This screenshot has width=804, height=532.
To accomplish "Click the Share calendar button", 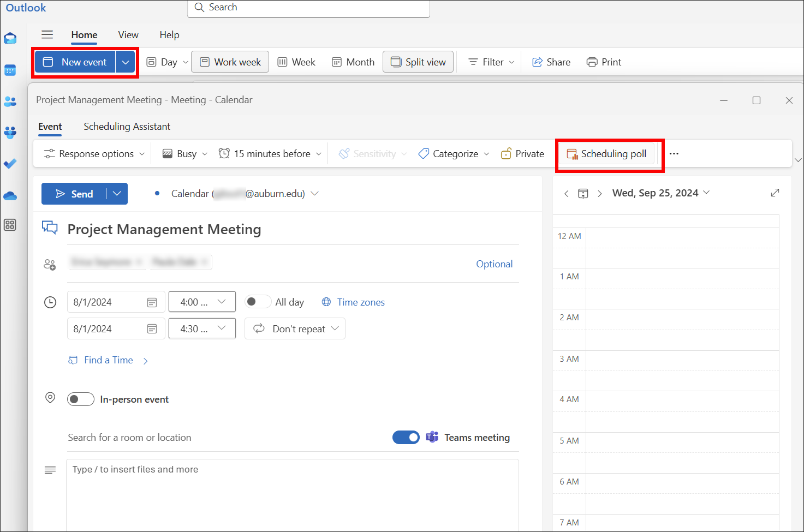I will pyautogui.click(x=551, y=62).
